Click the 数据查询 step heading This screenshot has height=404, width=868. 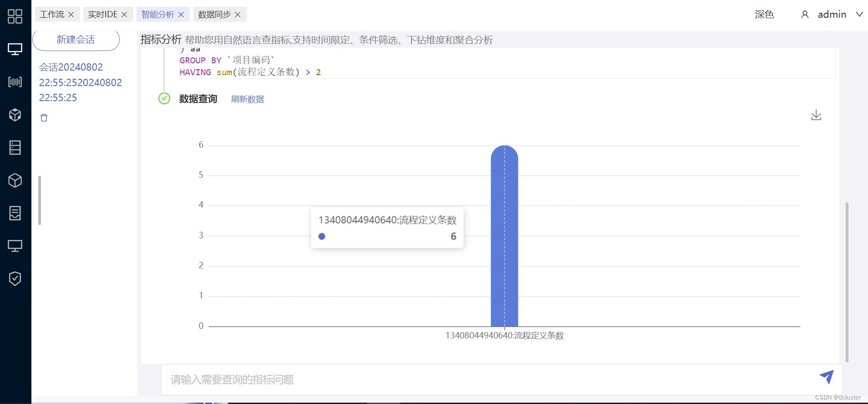(198, 99)
